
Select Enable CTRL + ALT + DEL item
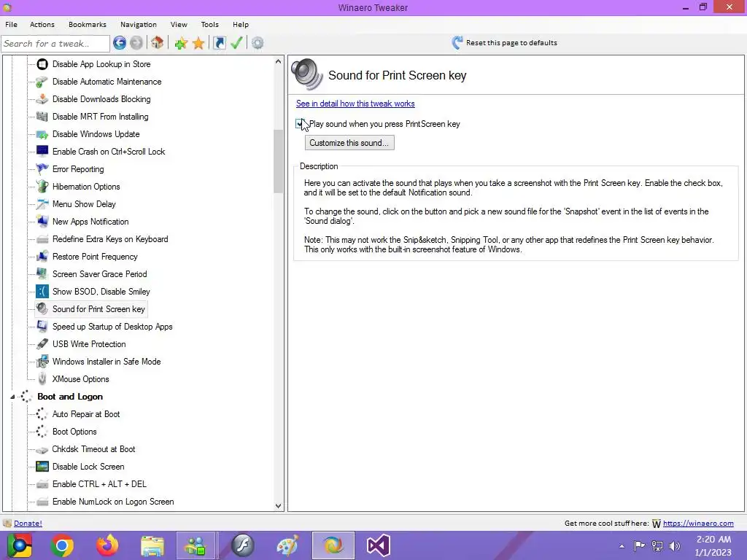pos(99,484)
